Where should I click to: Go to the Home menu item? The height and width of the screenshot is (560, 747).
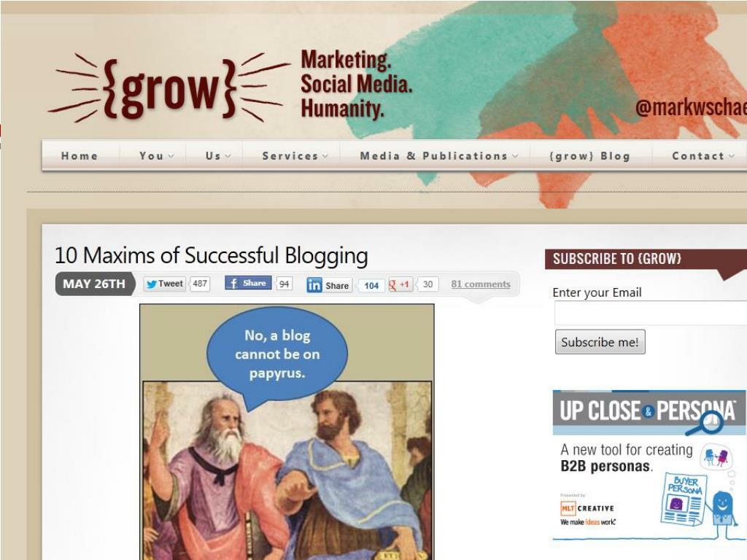[80, 156]
